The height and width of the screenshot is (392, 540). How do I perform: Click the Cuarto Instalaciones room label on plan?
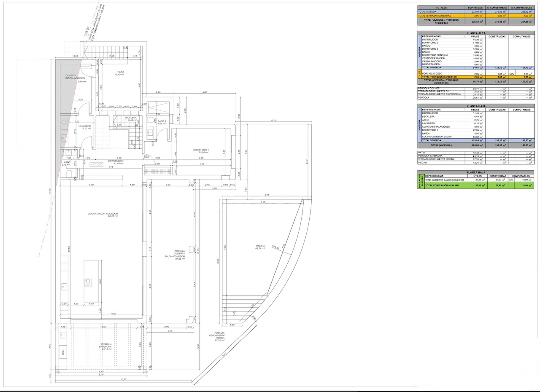pyautogui.click(x=75, y=78)
